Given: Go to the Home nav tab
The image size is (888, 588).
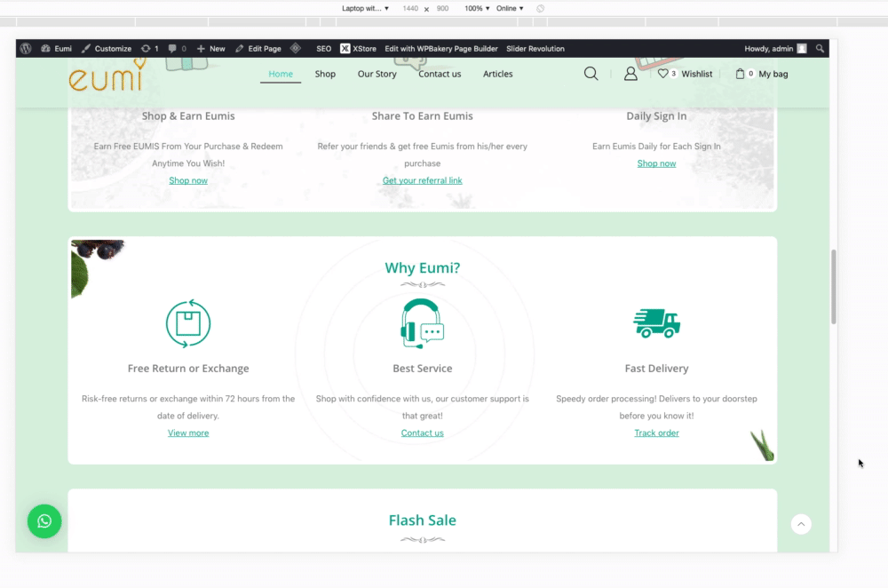Looking at the screenshot, I should [x=281, y=74].
